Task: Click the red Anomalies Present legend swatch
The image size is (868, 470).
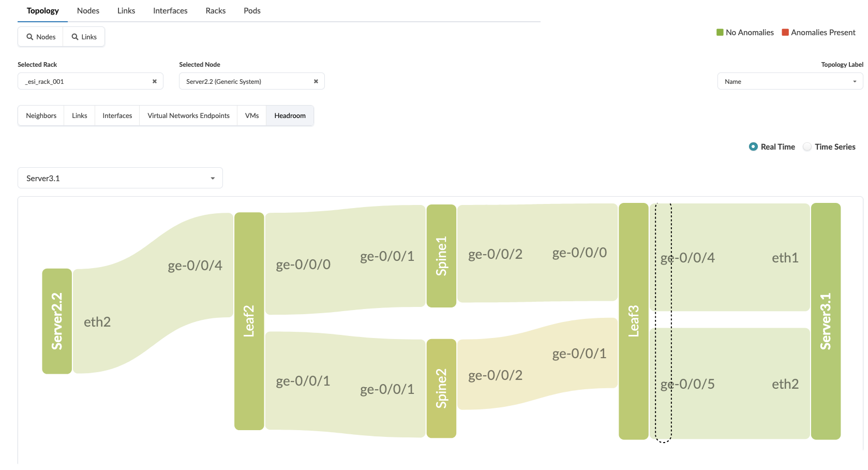Action: point(785,32)
